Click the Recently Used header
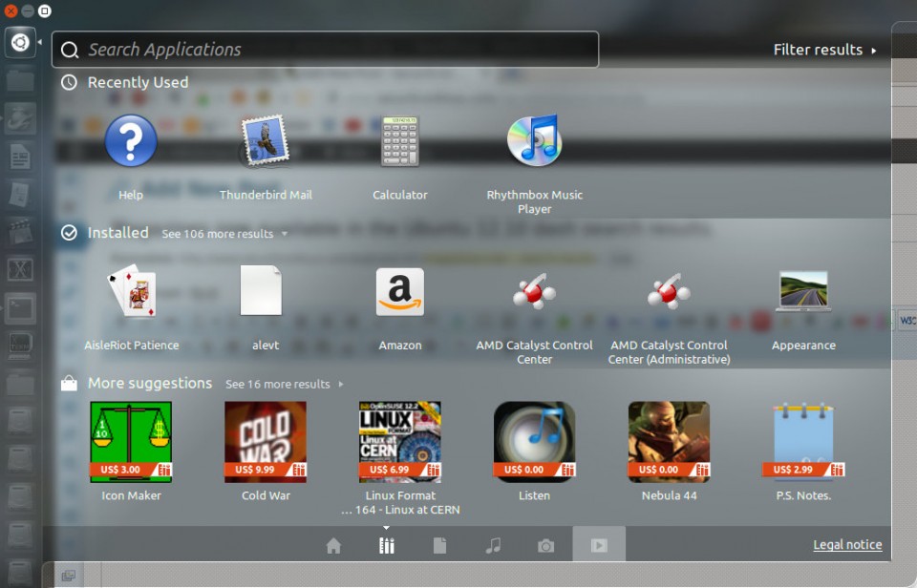This screenshot has height=588, width=917. tap(138, 82)
